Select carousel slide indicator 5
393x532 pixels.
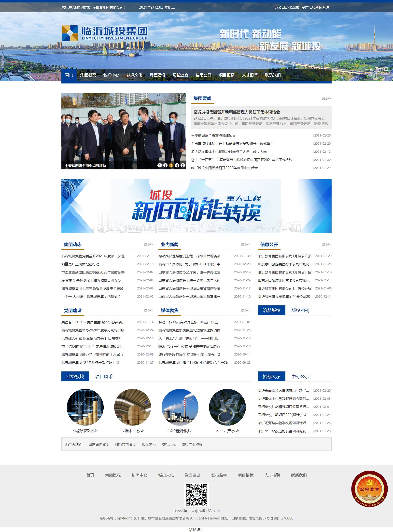click(183, 165)
